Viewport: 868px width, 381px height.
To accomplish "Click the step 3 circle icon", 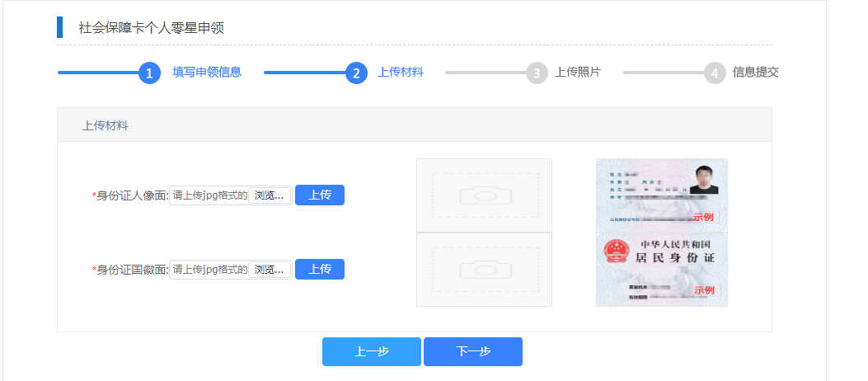I will click(537, 73).
